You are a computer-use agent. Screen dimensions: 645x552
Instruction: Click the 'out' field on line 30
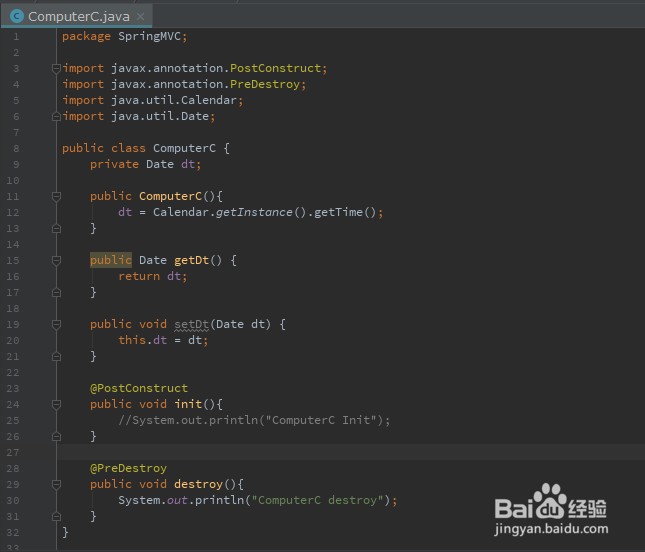tap(177, 500)
